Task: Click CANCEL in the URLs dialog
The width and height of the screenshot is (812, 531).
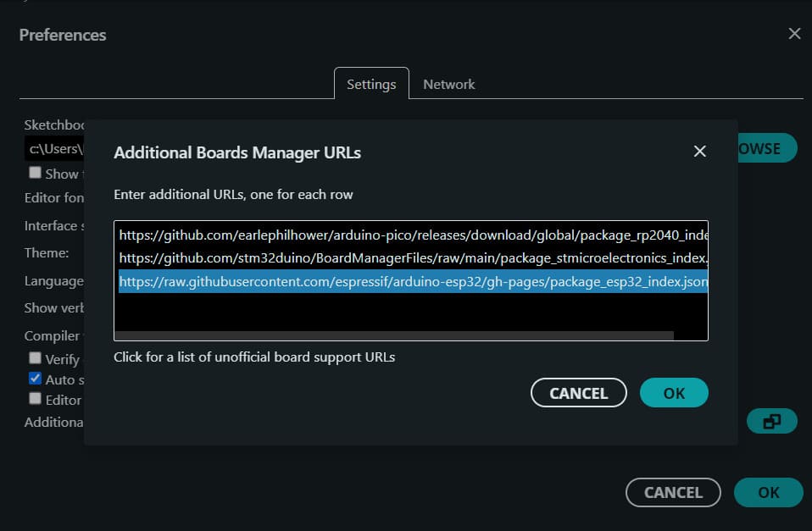Action: pyautogui.click(x=579, y=392)
